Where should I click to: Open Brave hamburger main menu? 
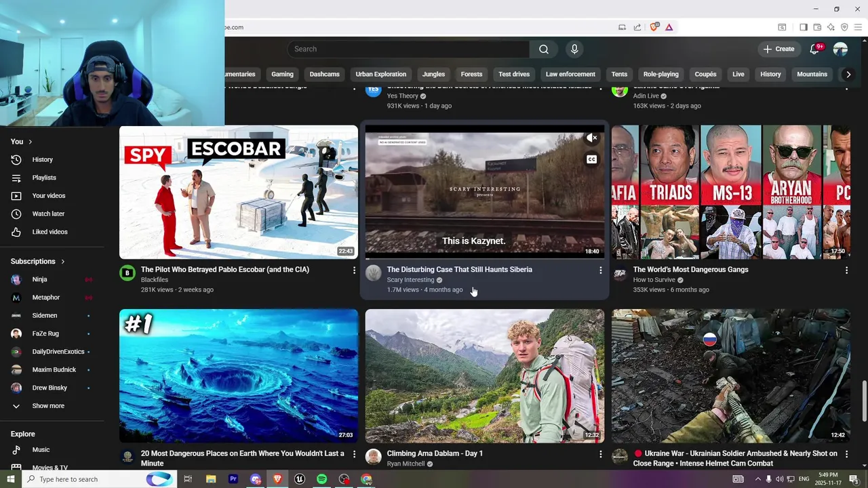pos(858,27)
